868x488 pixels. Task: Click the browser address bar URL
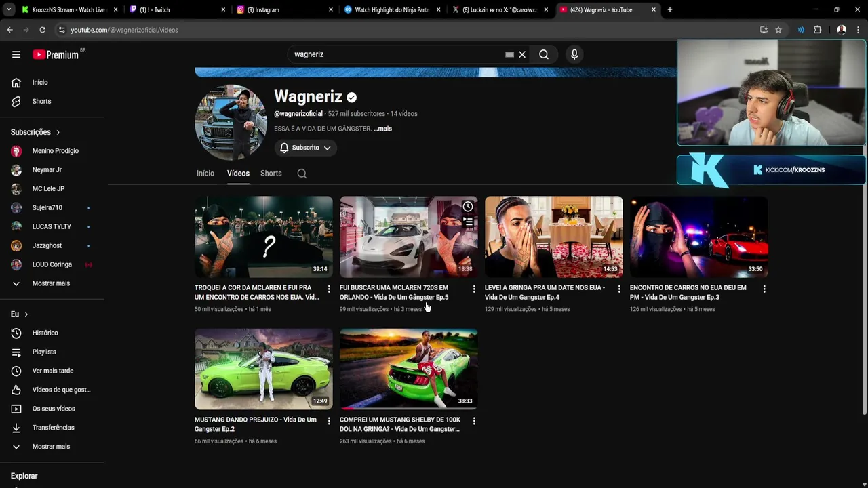click(124, 30)
